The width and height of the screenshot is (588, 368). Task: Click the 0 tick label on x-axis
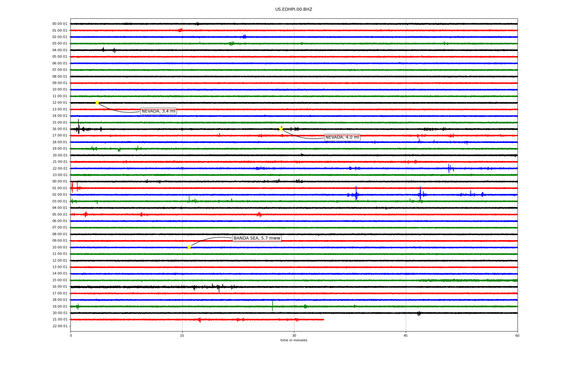[x=71, y=335]
